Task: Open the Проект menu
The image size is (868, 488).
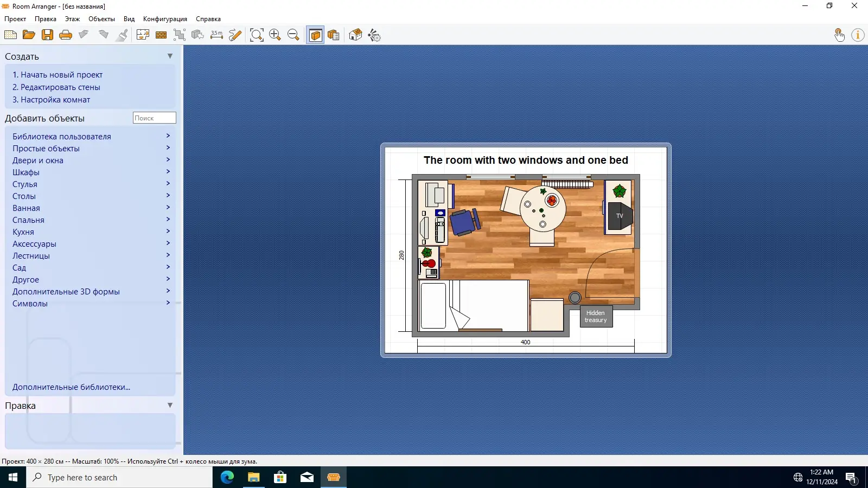Action: click(x=15, y=19)
